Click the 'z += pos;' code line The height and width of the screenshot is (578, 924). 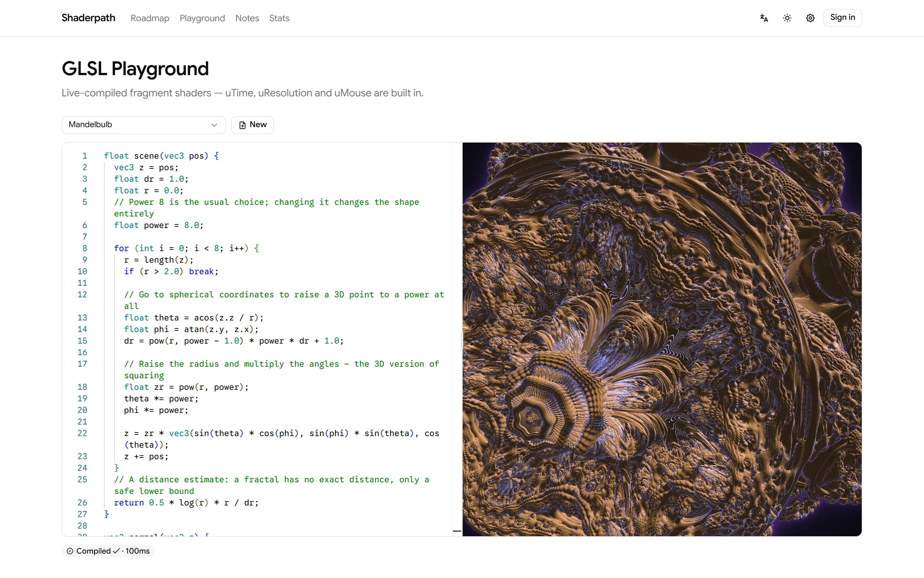click(x=146, y=456)
